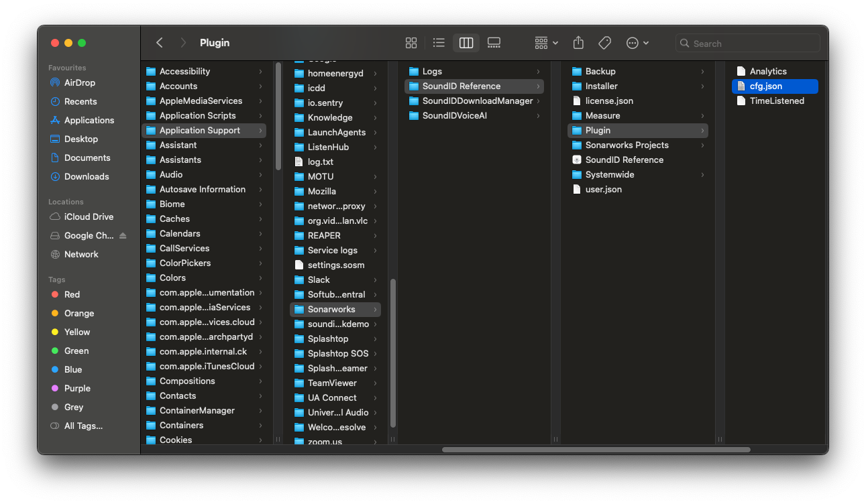The width and height of the screenshot is (866, 504).
Task: Switch to list view
Action: pos(439,43)
